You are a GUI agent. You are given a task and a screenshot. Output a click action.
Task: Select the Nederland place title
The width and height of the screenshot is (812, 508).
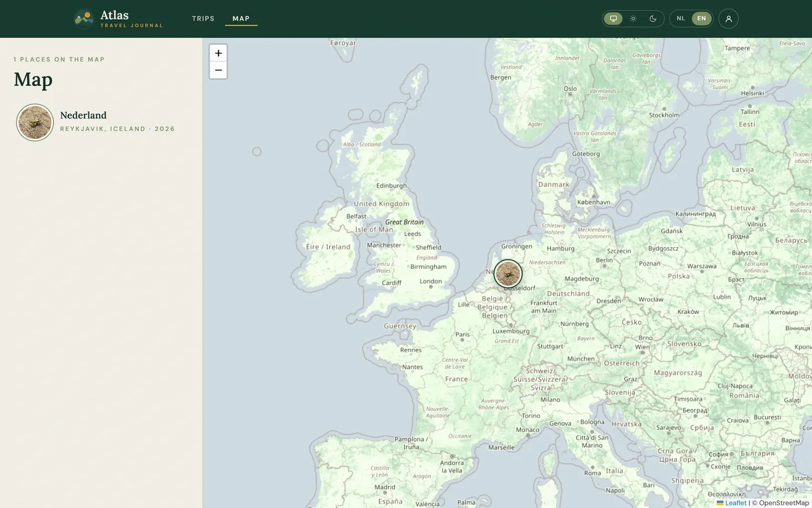tap(83, 115)
